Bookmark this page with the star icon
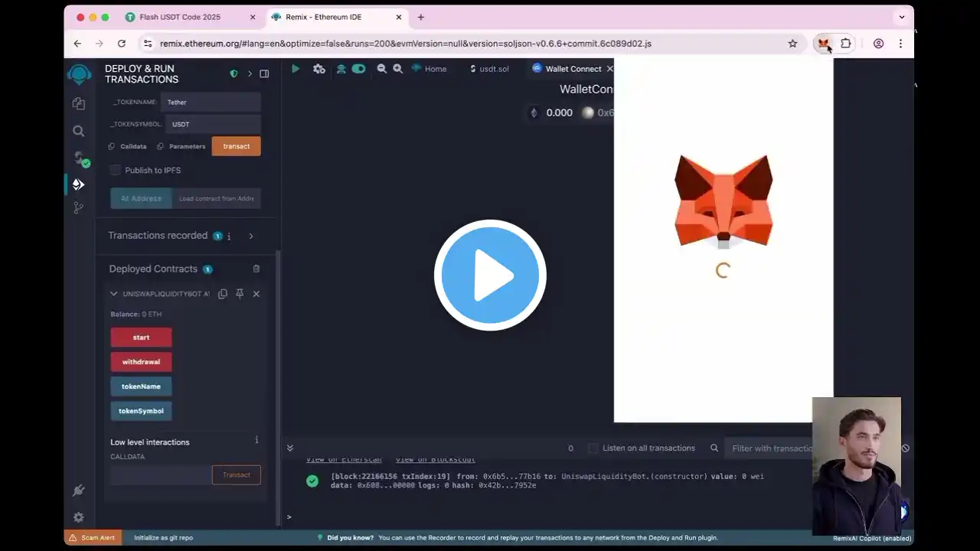The image size is (980, 551). [793, 44]
